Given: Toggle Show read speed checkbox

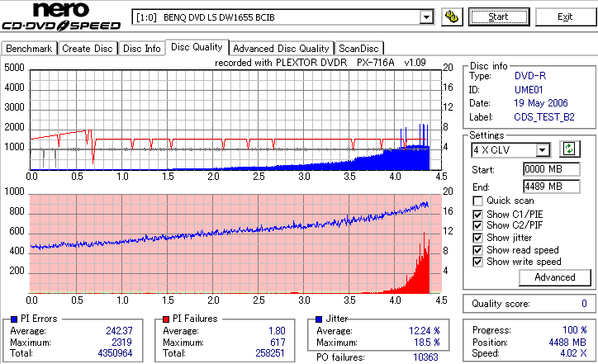Looking at the screenshot, I should click(x=477, y=250).
